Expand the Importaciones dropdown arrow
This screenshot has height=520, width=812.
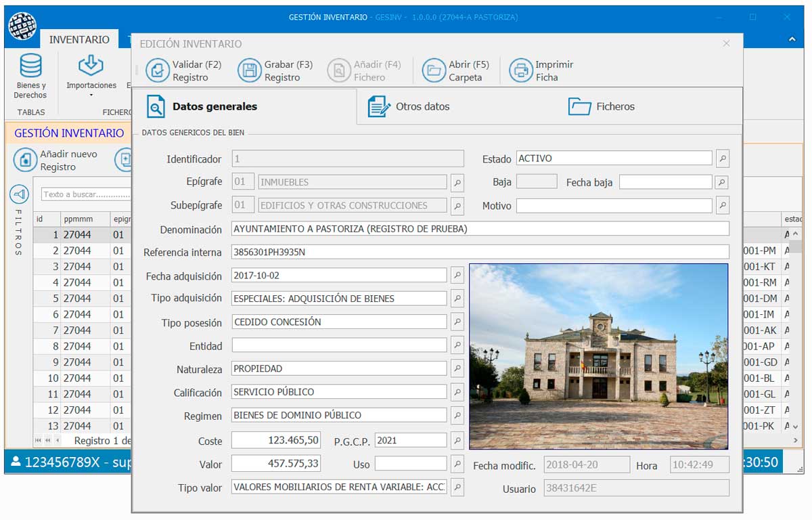click(x=91, y=95)
